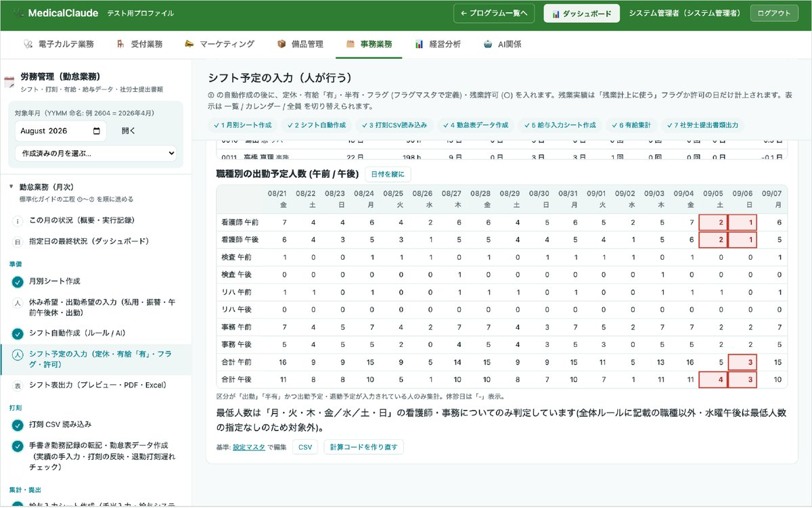Open the date picker calendar icon
Image resolution: width=812 pixels, height=508 pixels.
(x=97, y=131)
